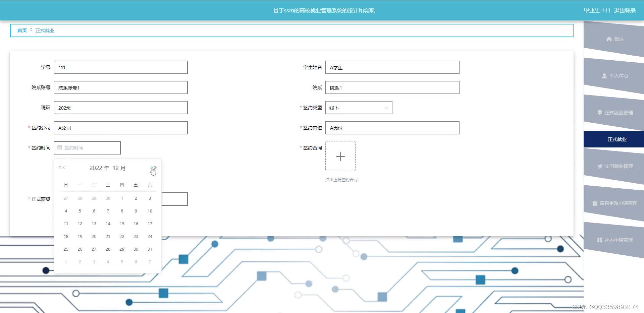644x313 pixels.
Task: Click the 学生姓名 field containing A学生
Action: coord(392,67)
